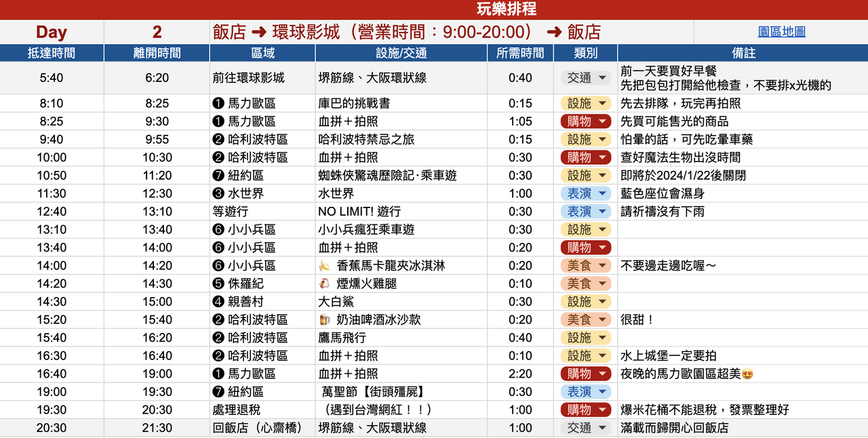Select the 玩樂排程 title bar
The width and height of the screenshot is (868, 438).
tap(434, 9)
